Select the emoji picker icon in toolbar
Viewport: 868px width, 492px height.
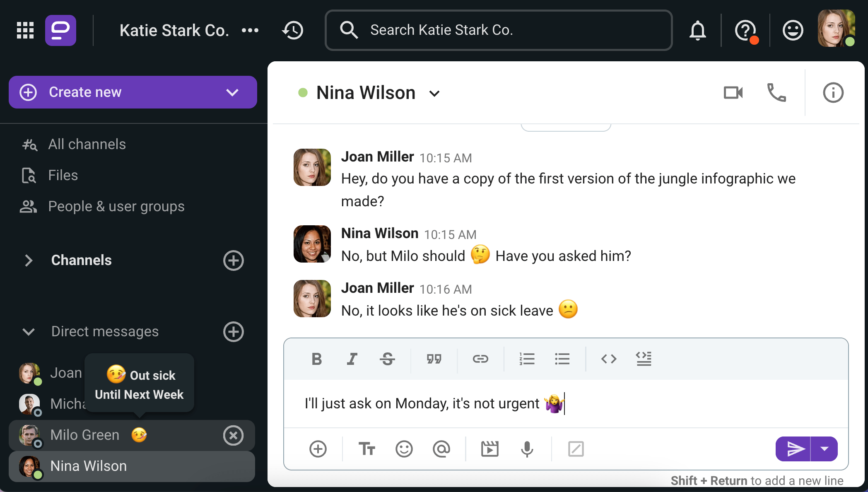(404, 449)
